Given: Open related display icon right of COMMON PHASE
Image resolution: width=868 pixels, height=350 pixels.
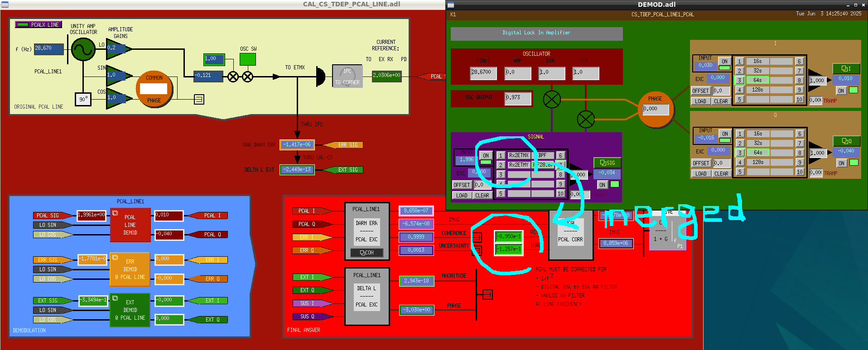Looking at the screenshot, I should click(x=199, y=99).
